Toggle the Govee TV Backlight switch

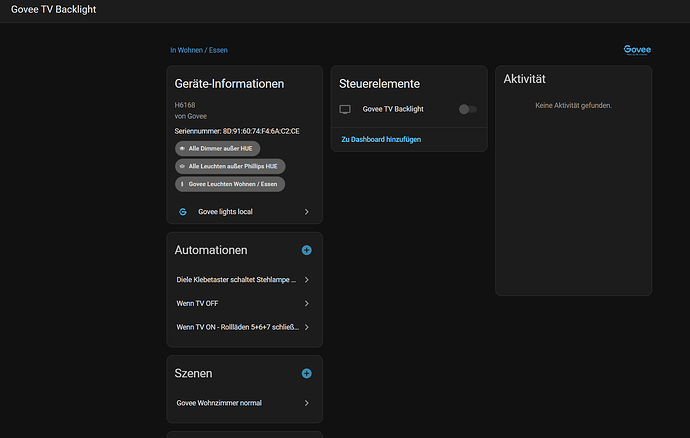pyautogui.click(x=467, y=109)
